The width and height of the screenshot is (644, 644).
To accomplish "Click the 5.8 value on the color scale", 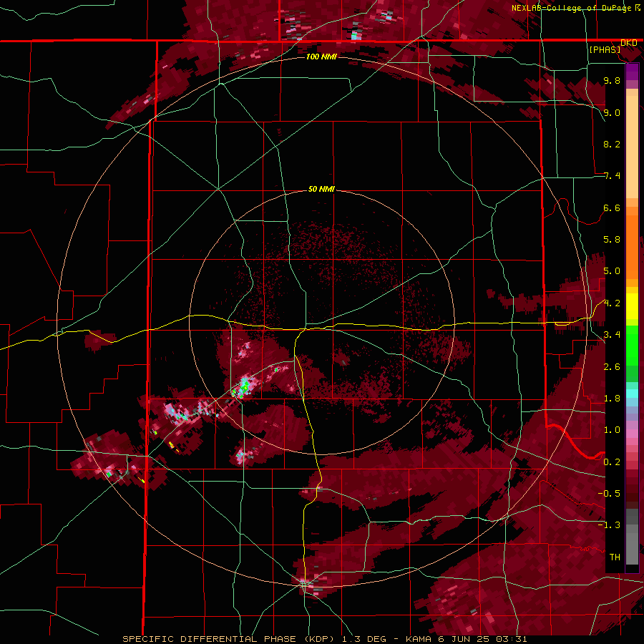I will click(612, 240).
